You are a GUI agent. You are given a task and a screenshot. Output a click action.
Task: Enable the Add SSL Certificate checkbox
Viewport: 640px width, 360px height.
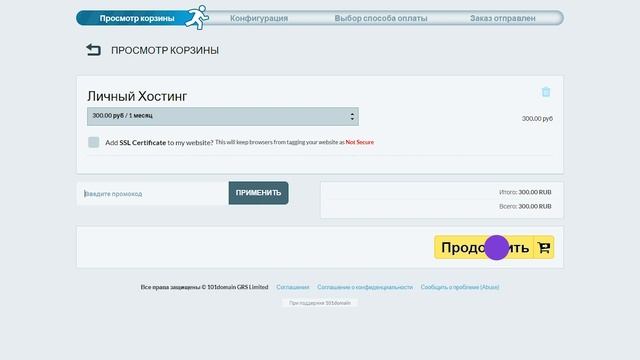tap(93, 142)
